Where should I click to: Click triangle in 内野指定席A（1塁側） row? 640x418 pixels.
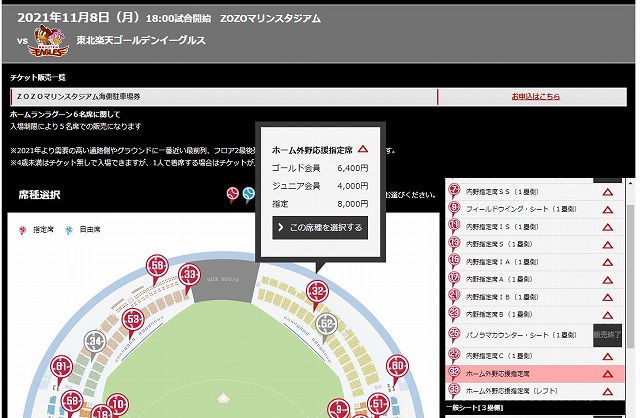point(608,280)
